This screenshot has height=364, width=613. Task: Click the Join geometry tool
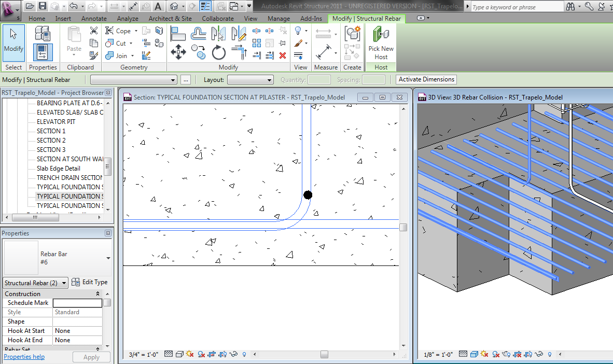coord(117,55)
